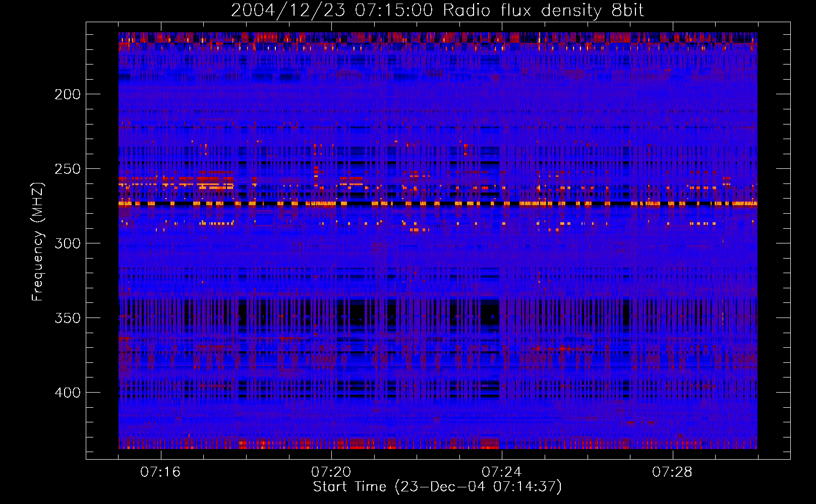Click the 07:20 time axis label
816x504 pixels.
tap(331, 472)
